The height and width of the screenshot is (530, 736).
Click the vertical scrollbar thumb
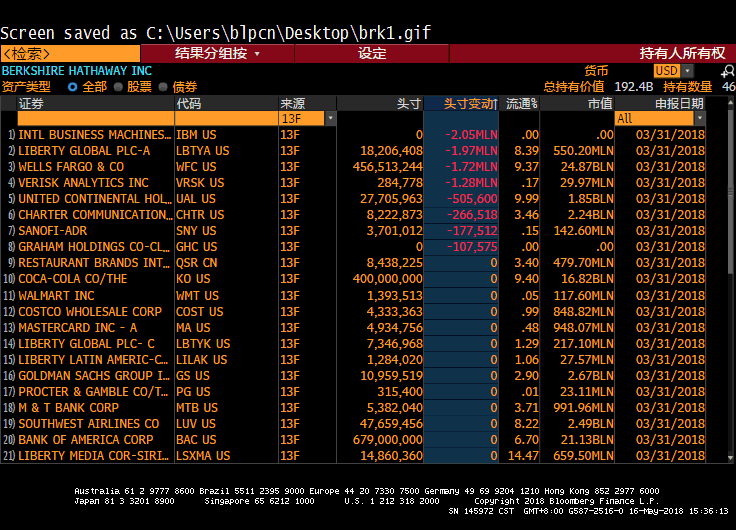730,190
